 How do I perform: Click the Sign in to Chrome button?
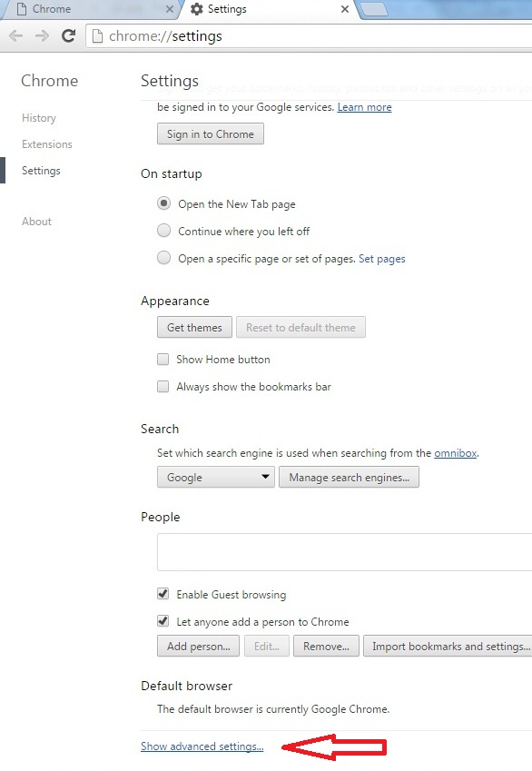tap(211, 133)
